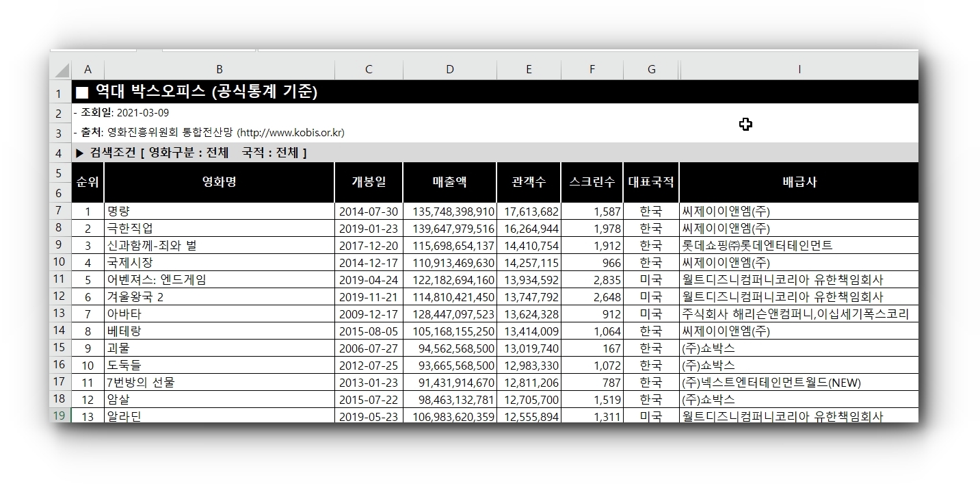Select the movie cell '암살'
This screenshot has height=484, width=980.
(x=220, y=399)
